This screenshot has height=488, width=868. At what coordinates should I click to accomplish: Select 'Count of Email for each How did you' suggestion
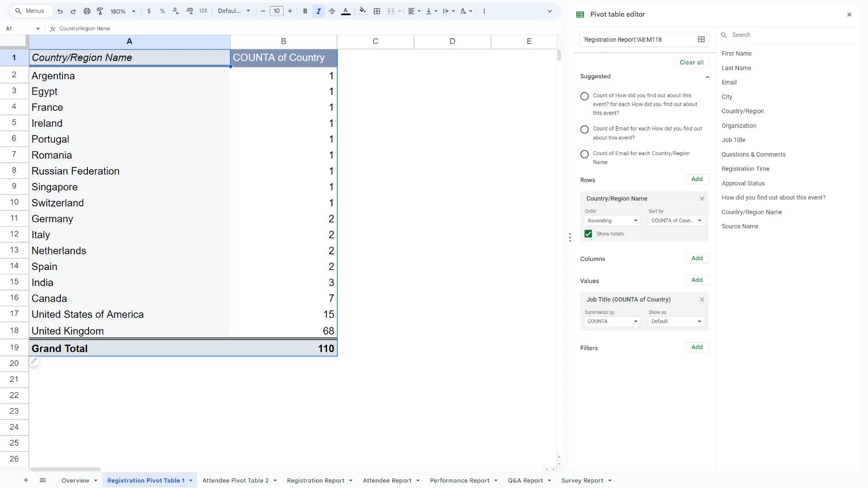[x=585, y=130]
